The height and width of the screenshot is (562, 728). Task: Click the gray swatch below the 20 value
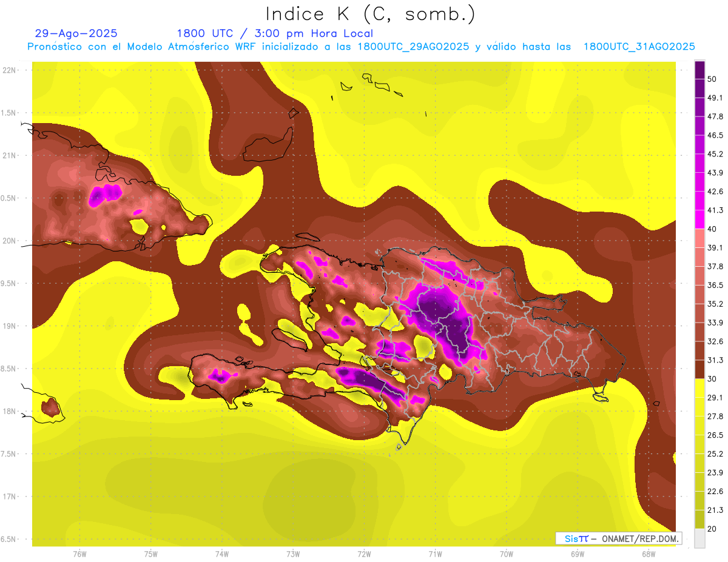coord(699,538)
